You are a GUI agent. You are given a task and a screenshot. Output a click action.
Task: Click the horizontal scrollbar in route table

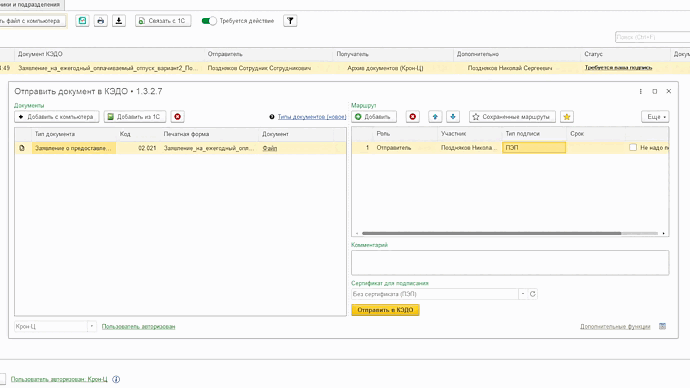[492, 233]
